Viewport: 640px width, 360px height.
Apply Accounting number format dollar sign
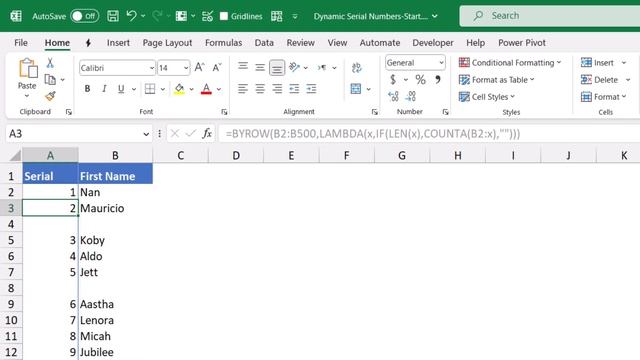393,80
